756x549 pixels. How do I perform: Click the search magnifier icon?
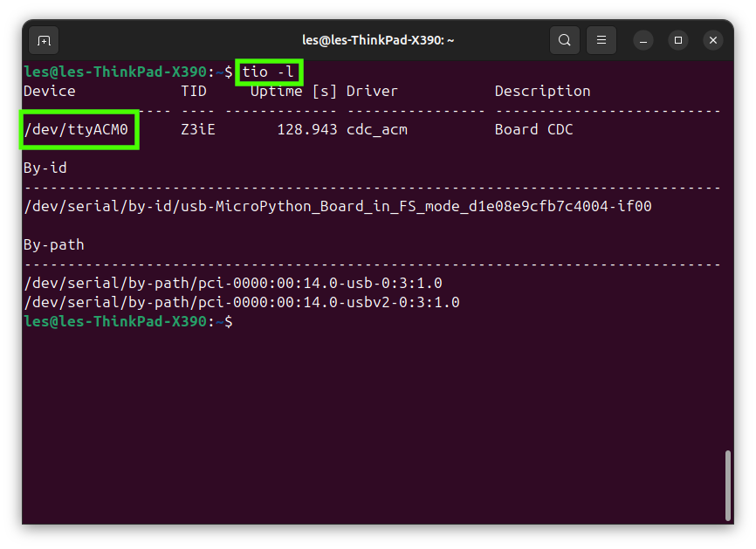coord(564,40)
